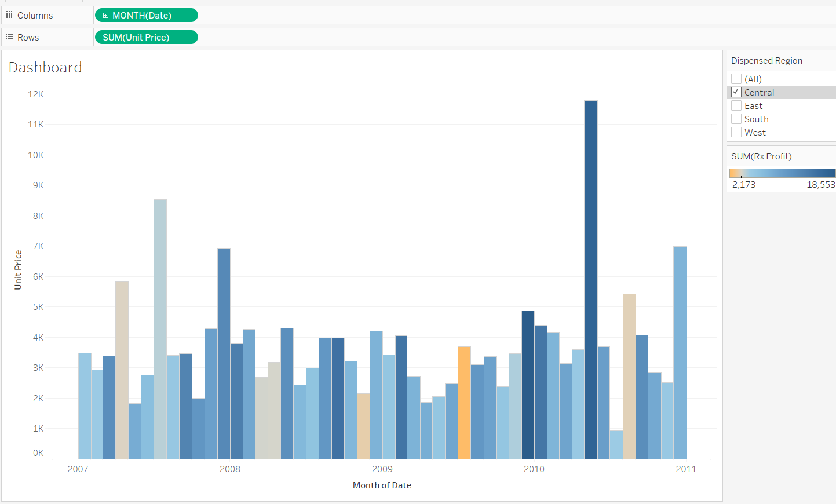Viewport: 836px width, 504px height.
Task: Select the tallest dark blue bar near 2010
Action: (x=590, y=278)
